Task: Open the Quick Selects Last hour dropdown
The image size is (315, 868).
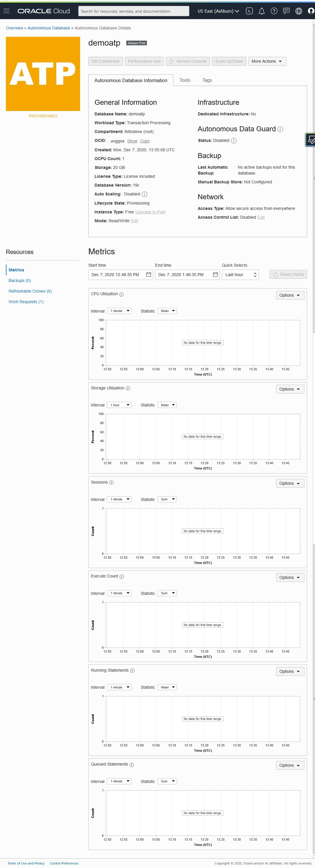Action: [x=240, y=275]
